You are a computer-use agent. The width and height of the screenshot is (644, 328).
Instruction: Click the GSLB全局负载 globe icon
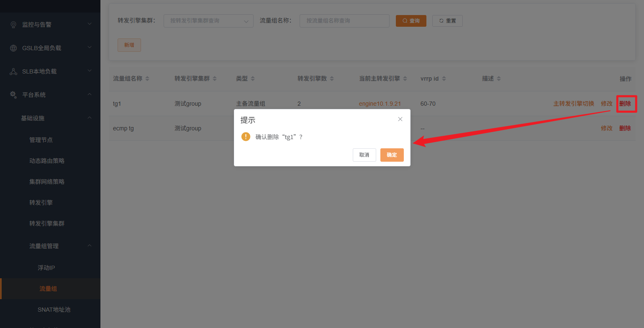13,48
